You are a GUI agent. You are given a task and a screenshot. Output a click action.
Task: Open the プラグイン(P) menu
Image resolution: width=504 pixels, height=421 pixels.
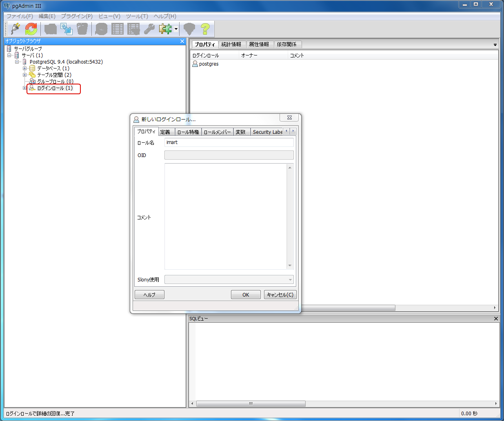tap(77, 16)
